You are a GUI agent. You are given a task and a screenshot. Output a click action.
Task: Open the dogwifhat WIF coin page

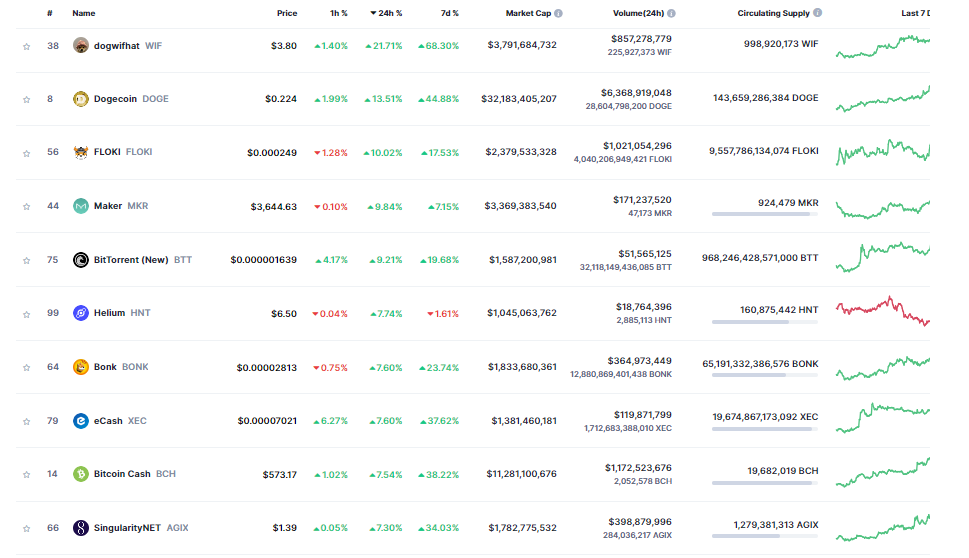point(127,46)
